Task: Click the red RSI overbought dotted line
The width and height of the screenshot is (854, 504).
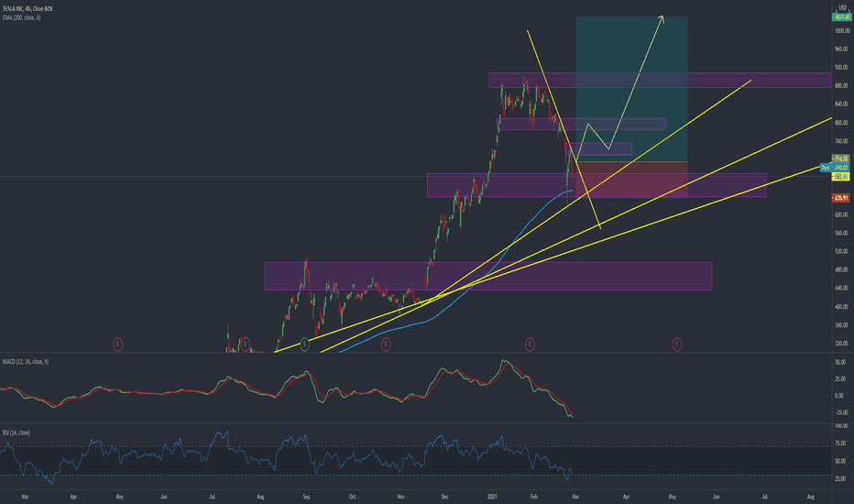Action: tap(416, 447)
